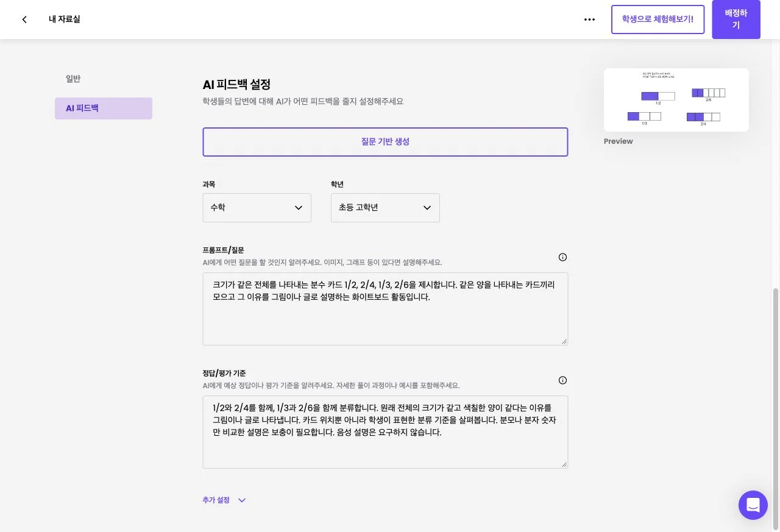This screenshot has width=780, height=532.
Task: Open the 과목 dropdown showing 수학
Action: pos(257,208)
